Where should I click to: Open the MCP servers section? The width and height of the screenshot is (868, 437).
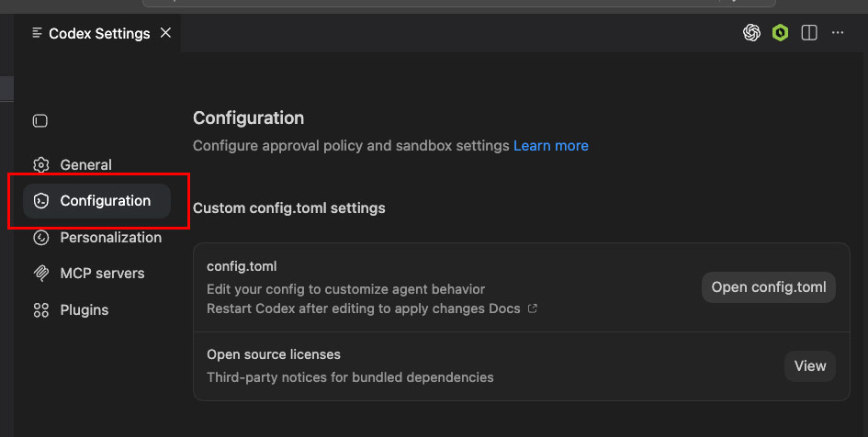point(102,274)
